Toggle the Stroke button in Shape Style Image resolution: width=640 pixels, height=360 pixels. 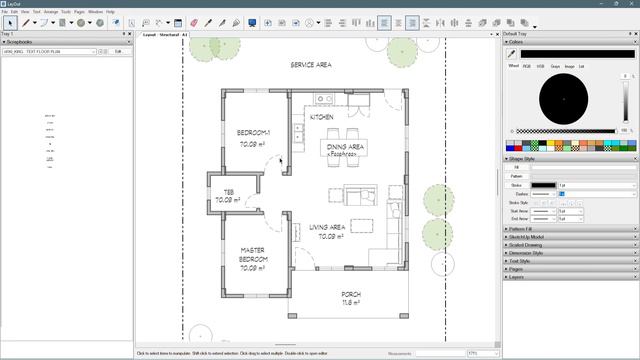click(517, 185)
